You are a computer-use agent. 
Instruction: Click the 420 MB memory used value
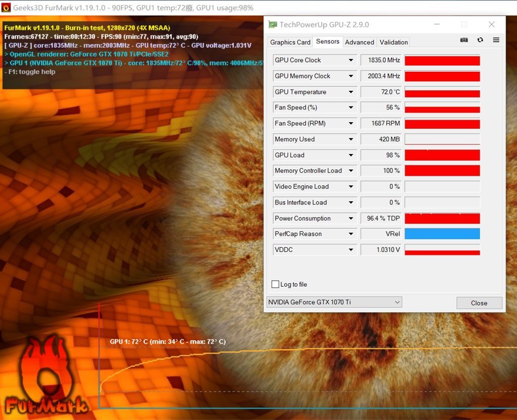(x=381, y=139)
